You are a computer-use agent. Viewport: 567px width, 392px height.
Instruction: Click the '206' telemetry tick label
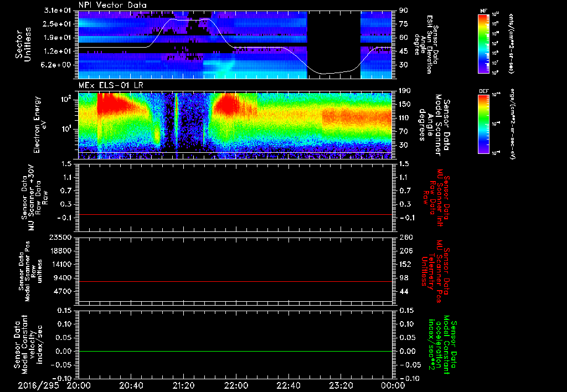click(x=405, y=251)
